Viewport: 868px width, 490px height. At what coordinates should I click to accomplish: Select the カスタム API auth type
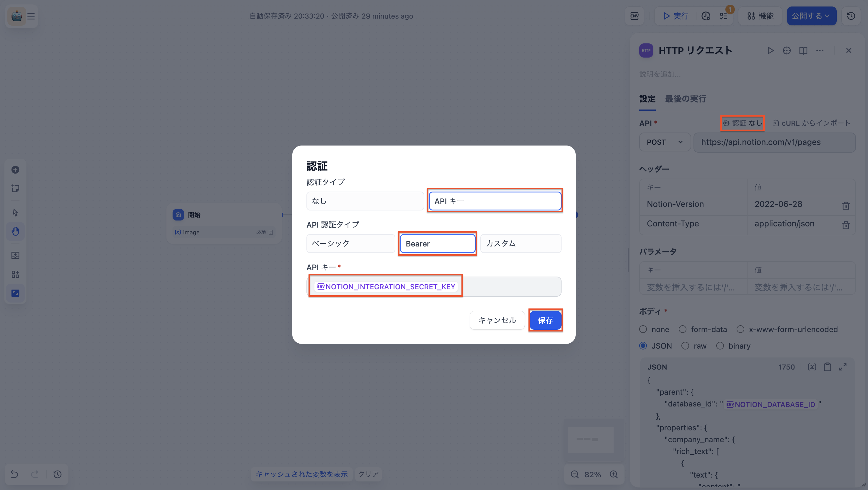tap(520, 243)
